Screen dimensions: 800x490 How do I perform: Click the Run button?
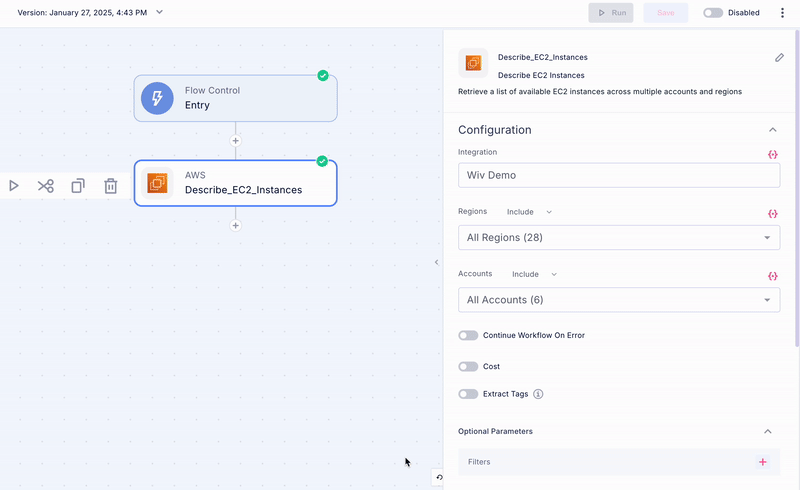point(611,13)
